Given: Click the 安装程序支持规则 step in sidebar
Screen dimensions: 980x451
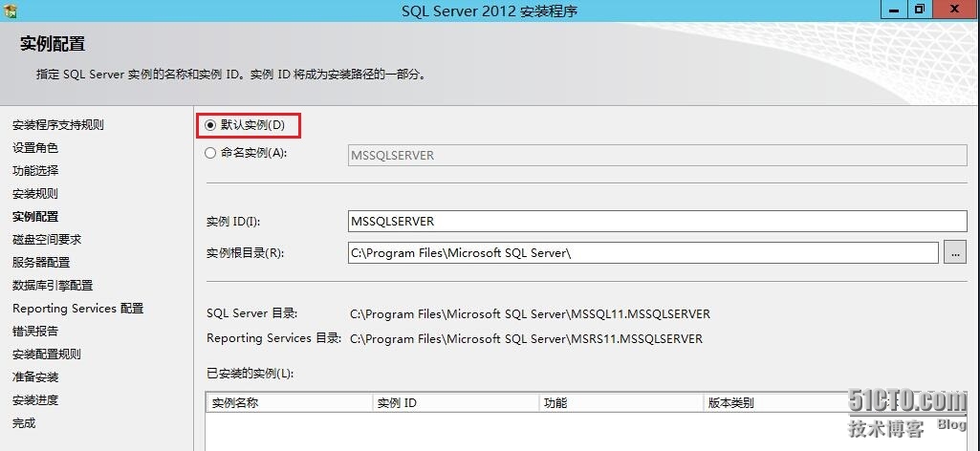Looking at the screenshot, I should [x=58, y=125].
